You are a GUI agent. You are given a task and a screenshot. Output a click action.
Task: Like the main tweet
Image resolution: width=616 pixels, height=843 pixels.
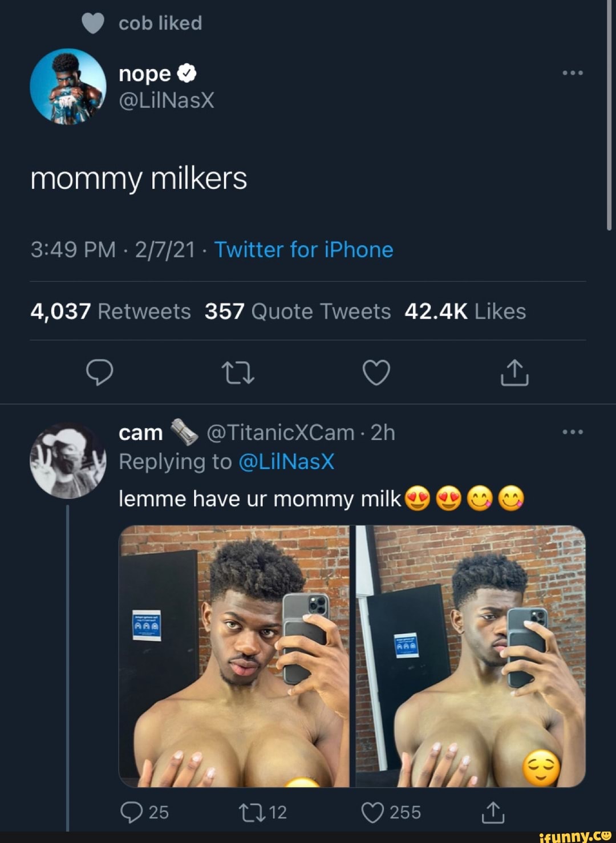pos(376,372)
